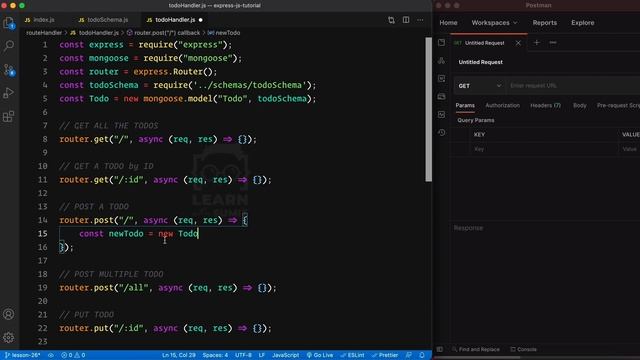The width and height of the screenshot is (640, 360).
Task: Select the Headers (7) request tab
Action: 545,105
